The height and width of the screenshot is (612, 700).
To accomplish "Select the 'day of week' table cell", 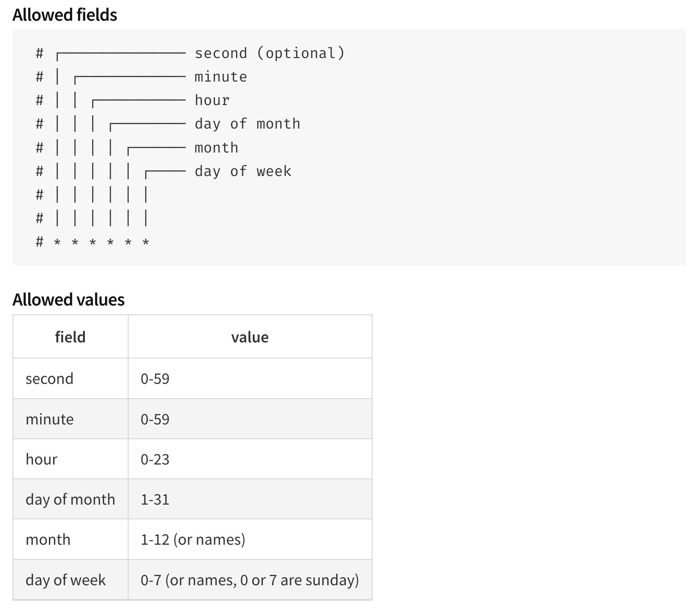I will click(71, 580).
